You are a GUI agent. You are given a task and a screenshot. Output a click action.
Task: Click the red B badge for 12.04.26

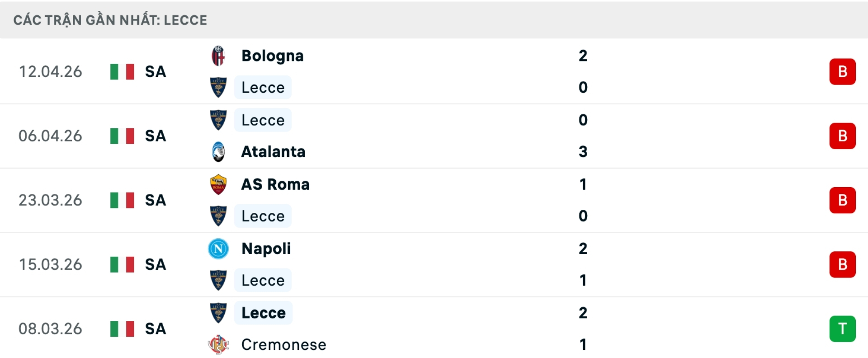point(842,71)
